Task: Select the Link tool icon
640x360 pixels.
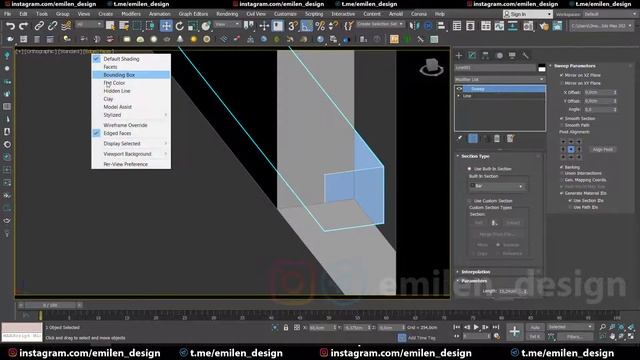Action: [x=39, y=26]
